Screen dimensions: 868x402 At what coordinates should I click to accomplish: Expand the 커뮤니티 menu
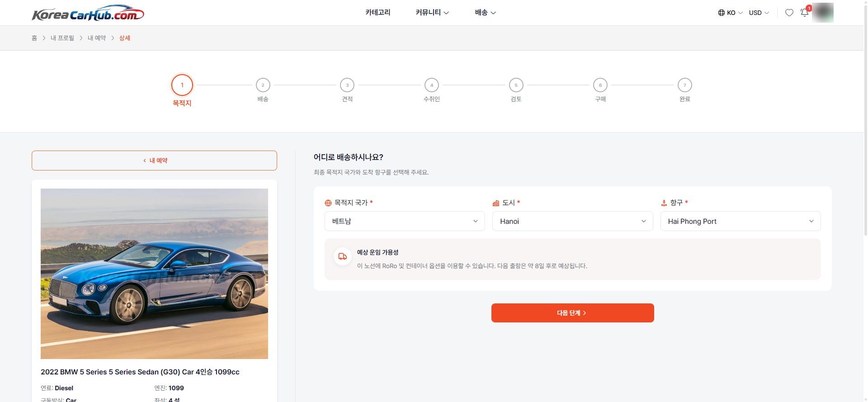pyautogui.click(x=432, y=13)
